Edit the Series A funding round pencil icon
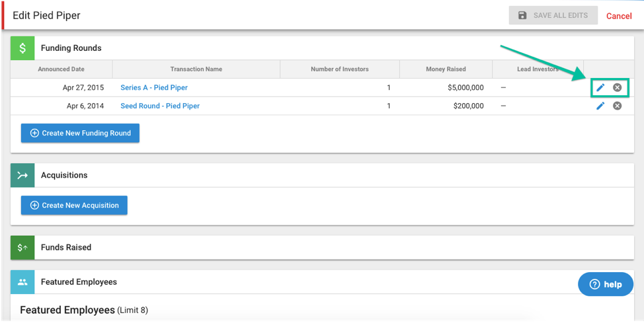 tap(600, 87)
